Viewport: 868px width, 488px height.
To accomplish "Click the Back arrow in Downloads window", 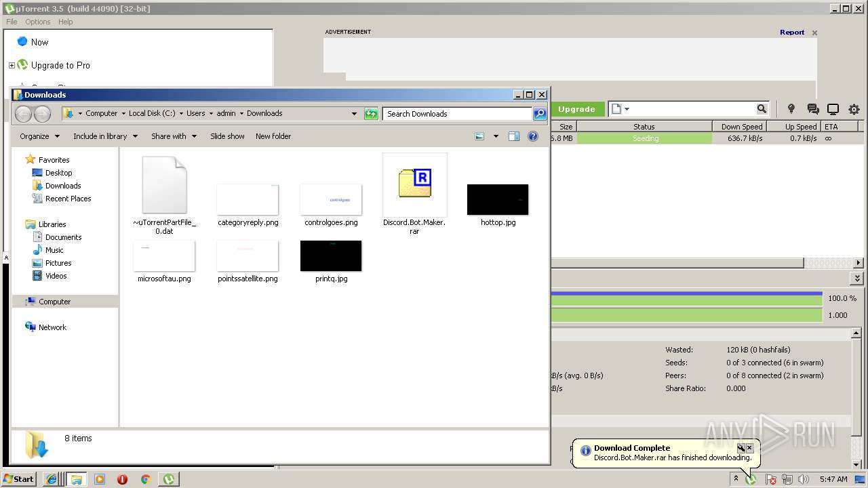I will point(23,114).
